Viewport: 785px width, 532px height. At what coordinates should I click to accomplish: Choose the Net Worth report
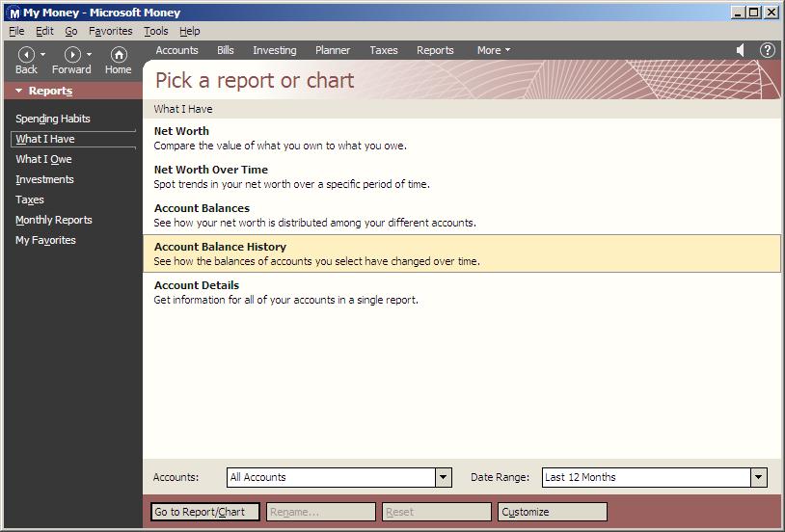[x=461, y=138]
